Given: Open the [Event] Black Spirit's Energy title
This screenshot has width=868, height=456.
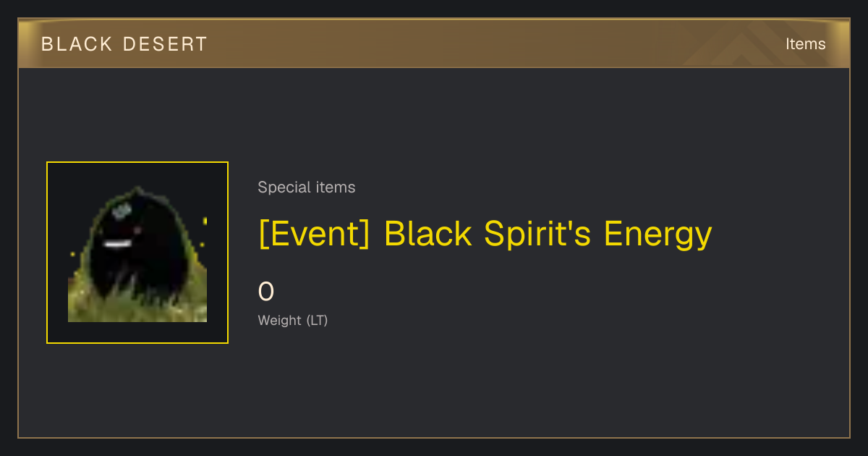Looking at the screenshot, I should [485, 235].
